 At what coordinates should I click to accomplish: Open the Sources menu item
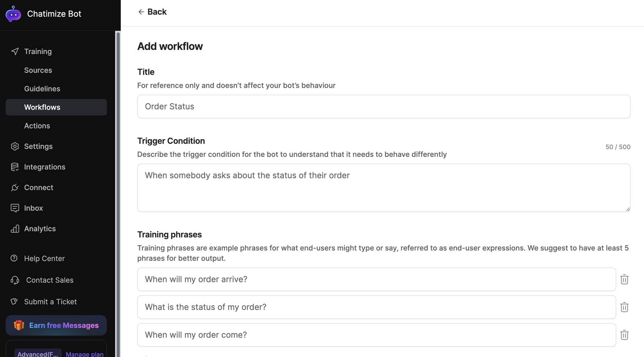(x=38, y=70)
